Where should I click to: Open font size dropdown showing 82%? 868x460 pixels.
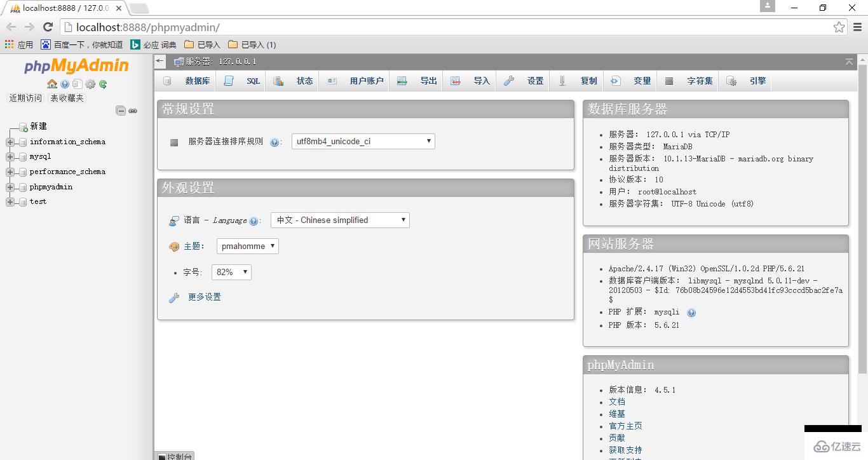pyautogui.click(x=231, y=272)
